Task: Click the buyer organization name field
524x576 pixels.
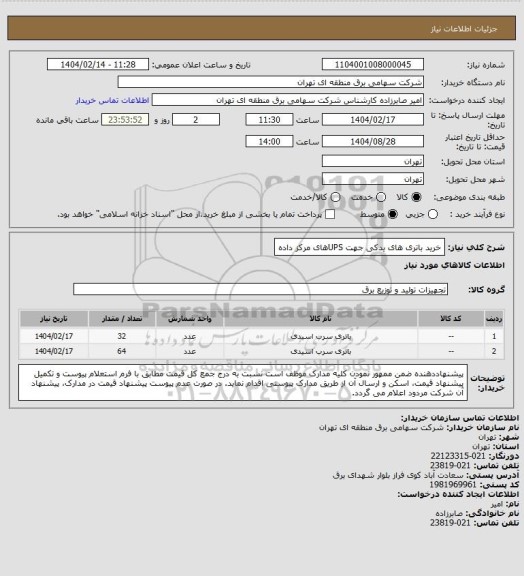Action: pyautogui.click(x=270, y=82)
